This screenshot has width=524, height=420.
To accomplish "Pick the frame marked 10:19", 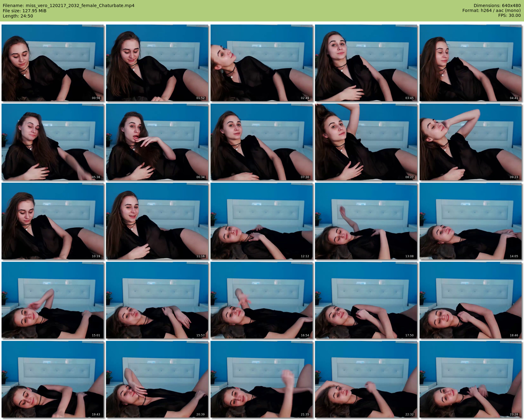I will pyautogui.click(x=53, y=221).
